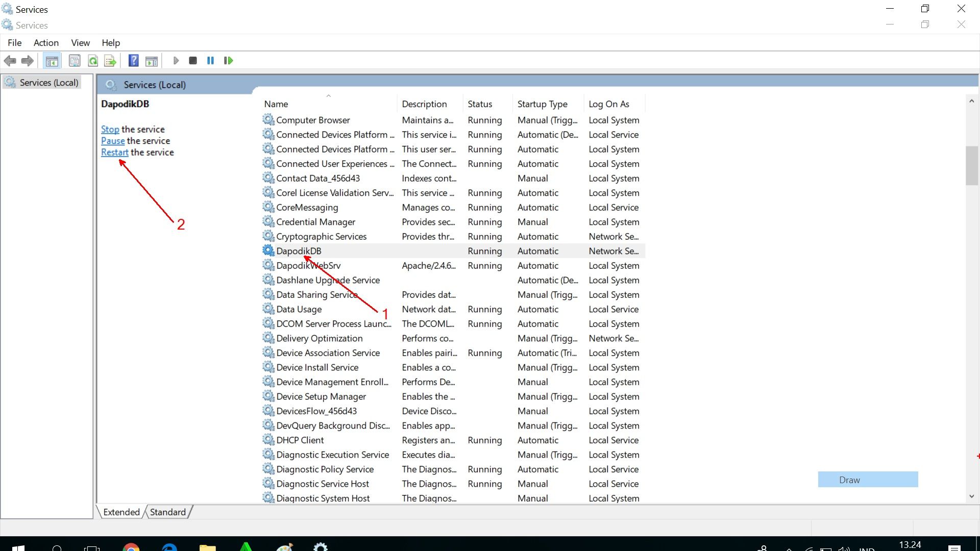Select DevQuery Background Discovery row
This screenshot has width=980, height=551.
click(x=453, y=425)
